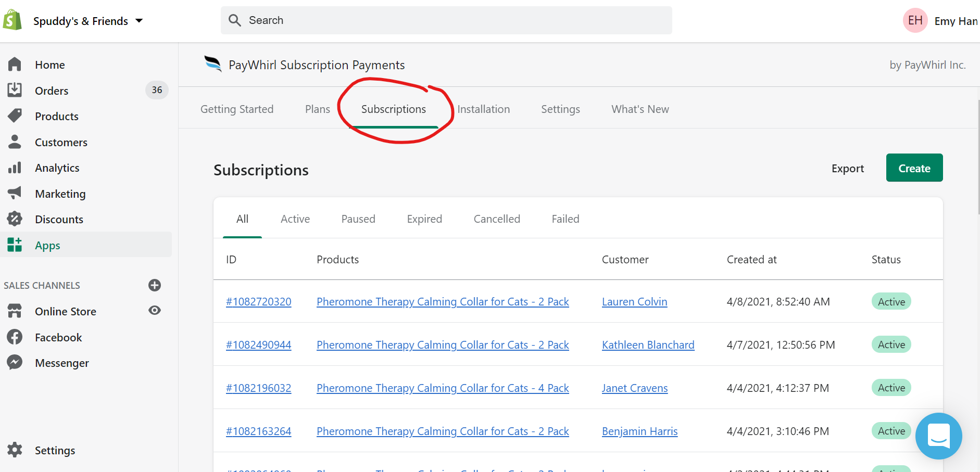Open the Home icon in sidebar
This screenshot has width=980, height=472.
click(15, 65)
